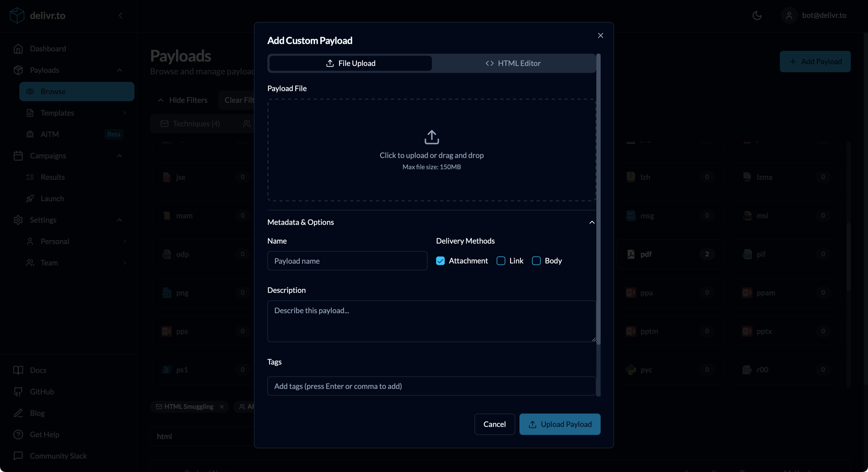
Task: Collapse the Metadata & Options section
Action: pos(592,222)
